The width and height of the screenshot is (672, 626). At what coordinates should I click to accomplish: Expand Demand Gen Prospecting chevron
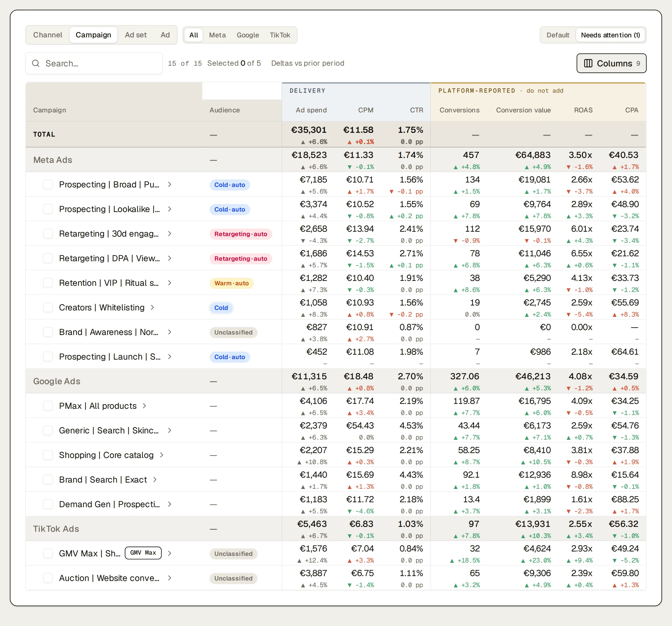(x=170, y=504)
